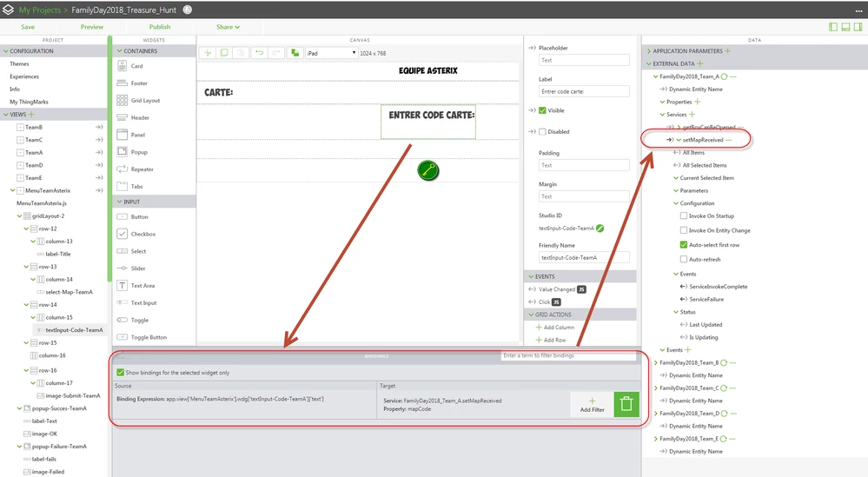Image resolution: width=868 pixels, height=477 pixels.
Task: Click the cut icon in canvas toolbar
Action: [x=207, y=53]
